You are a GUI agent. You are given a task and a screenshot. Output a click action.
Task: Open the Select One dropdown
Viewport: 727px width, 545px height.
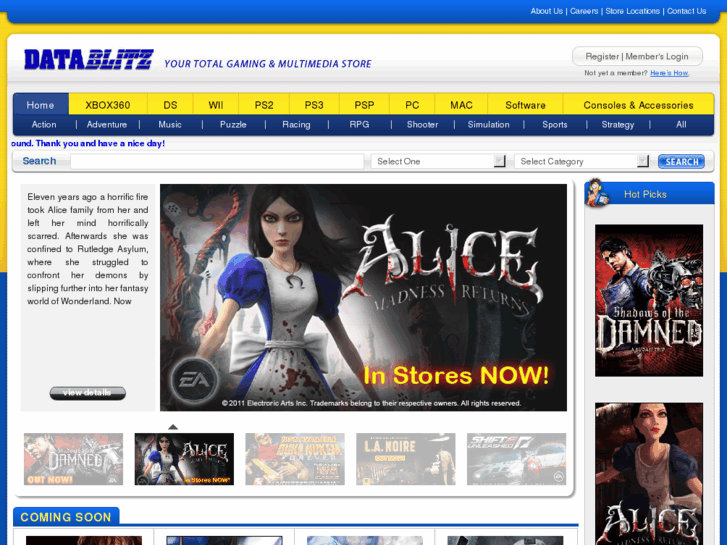tap(438, 161)
